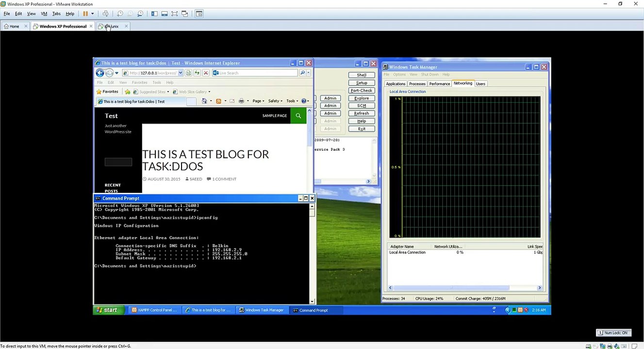Screen dimensions: 644x349
Task: Activate XAMPP Control Panel taskbar button
Action: pyautogui.click(x=154, y=310)
